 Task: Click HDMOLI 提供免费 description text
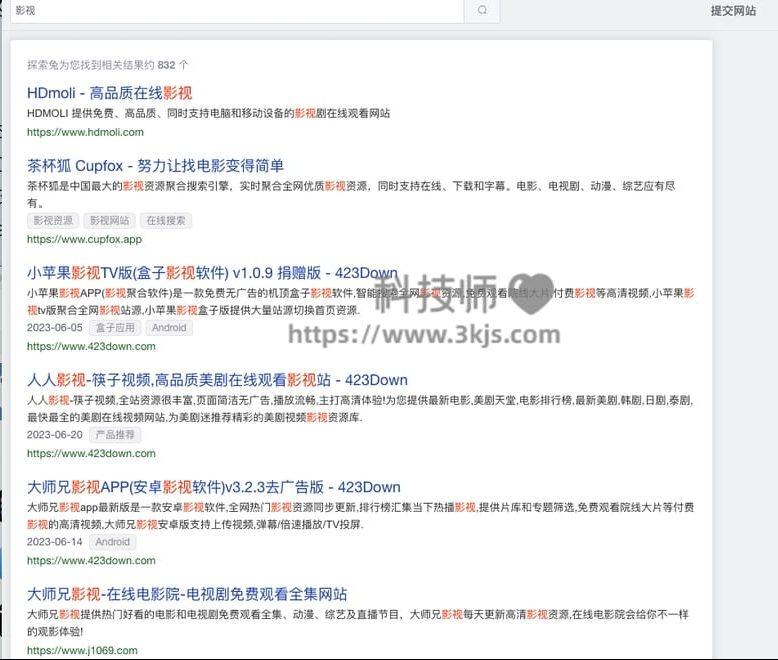(208, 113)
